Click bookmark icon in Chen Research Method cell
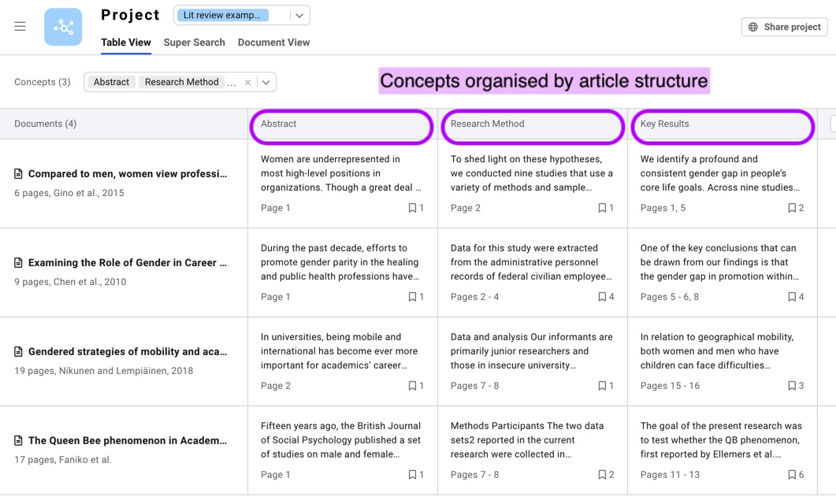 point(602,297)
